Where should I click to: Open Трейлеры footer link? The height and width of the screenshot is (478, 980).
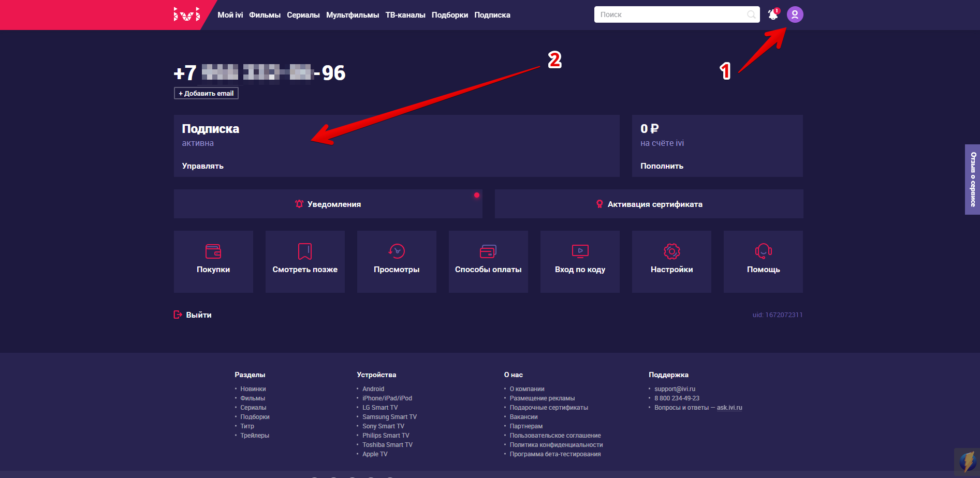pyautogui.click(x=255, y=436)
